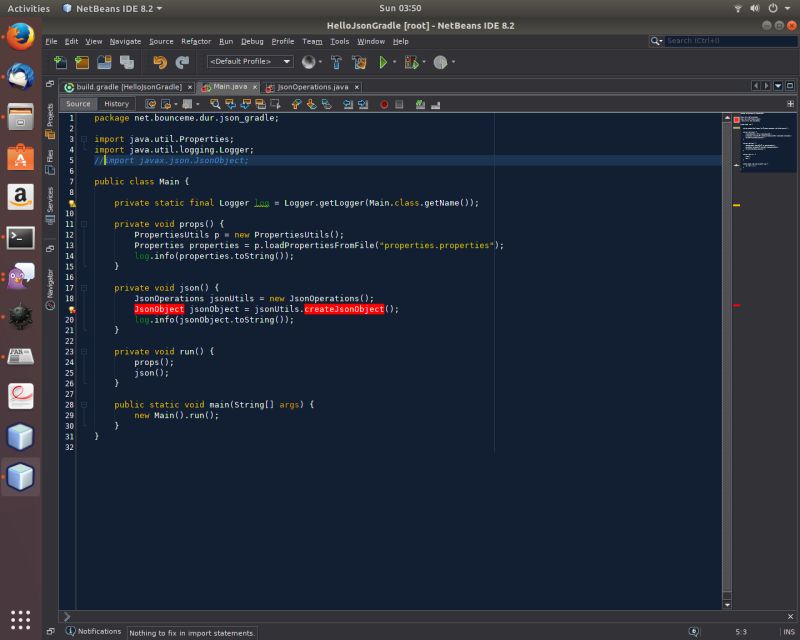
Task: Click the Previous Bookmark icon
Action: click(296, 104)
